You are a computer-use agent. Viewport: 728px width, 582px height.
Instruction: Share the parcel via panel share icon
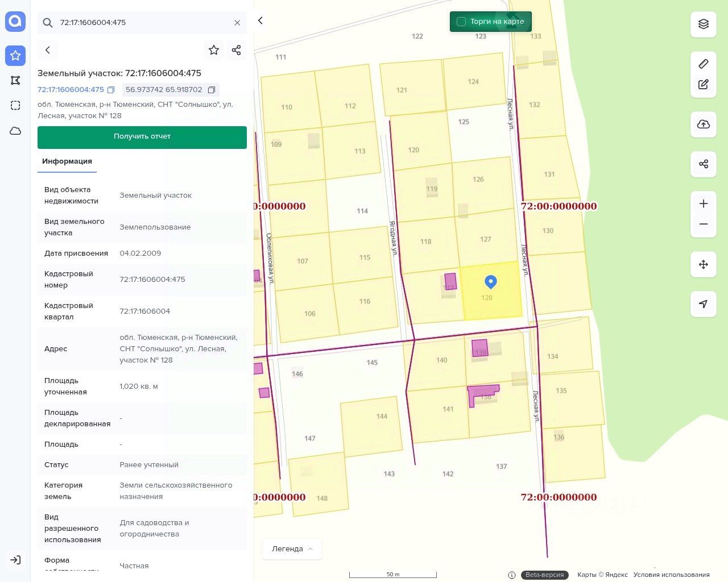237,50
